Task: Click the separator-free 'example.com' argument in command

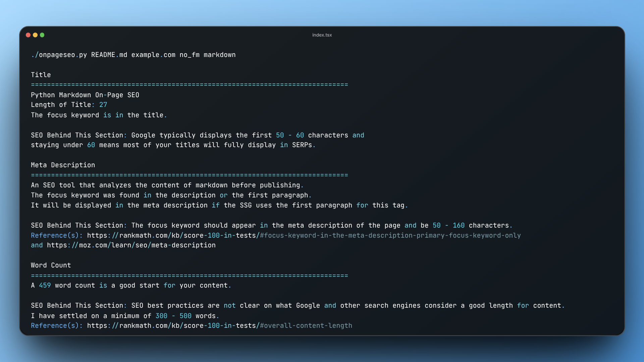Action: pos(153,55)
